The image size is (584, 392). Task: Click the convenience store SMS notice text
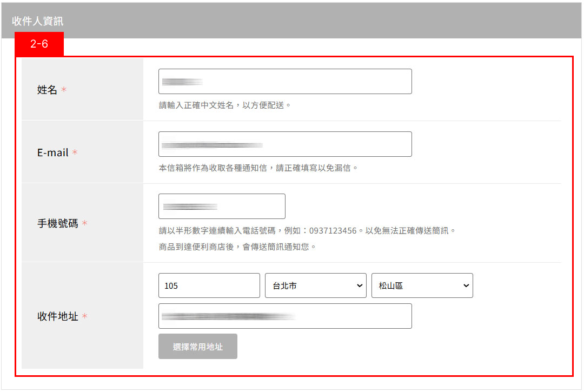pyautogui.click(x=237, y=247)
